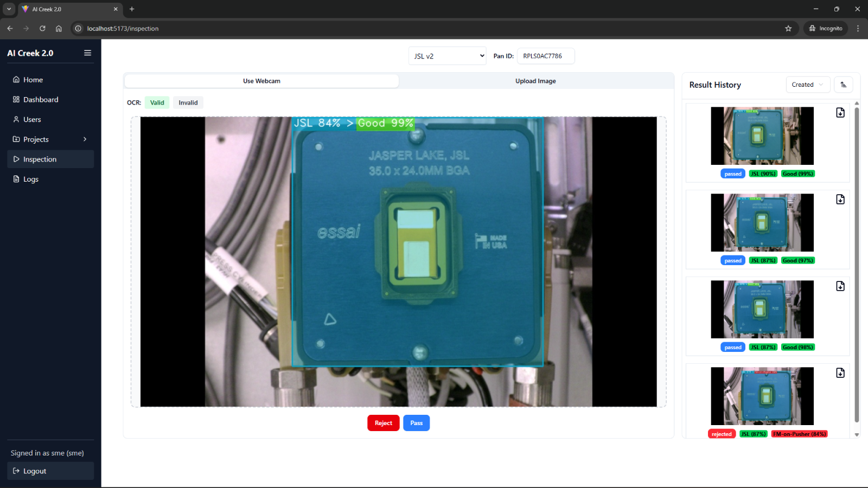Open the Dashboard grid icon
868x488 pixels.
[x=16, y=100]
